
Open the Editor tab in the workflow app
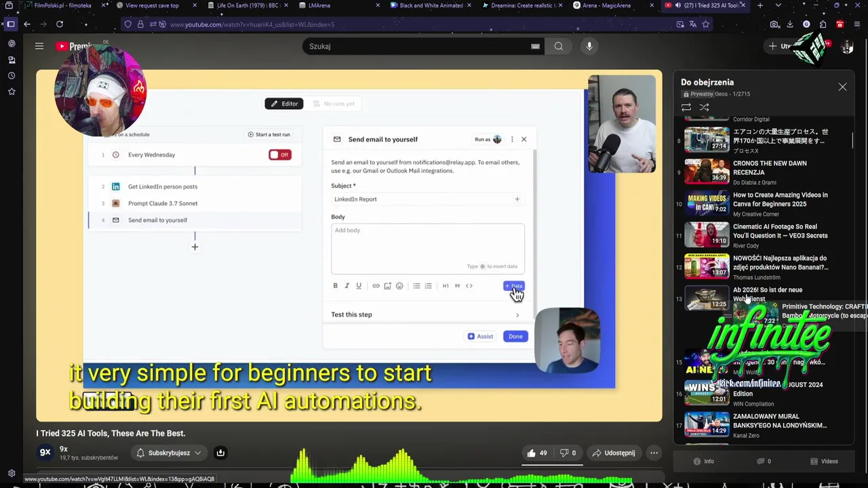tap(285, 104)
